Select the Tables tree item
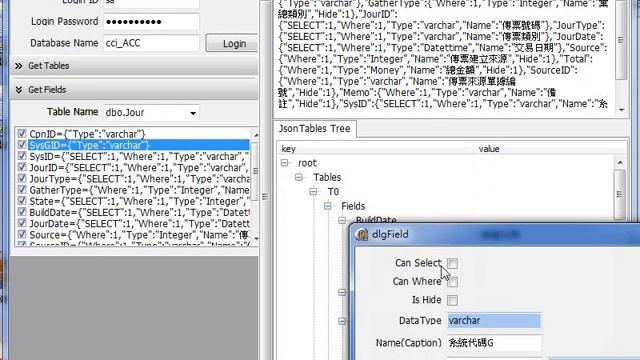 (327, 178)
